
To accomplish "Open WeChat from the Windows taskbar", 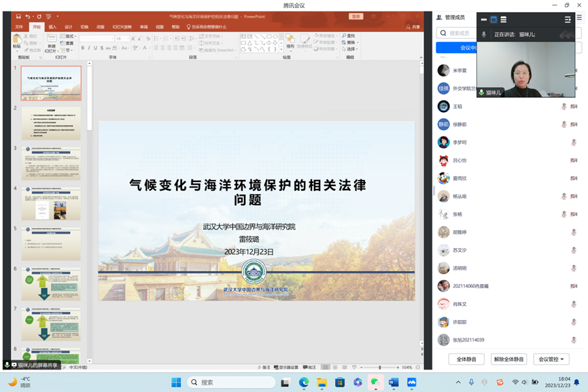I will click(375, 382).
